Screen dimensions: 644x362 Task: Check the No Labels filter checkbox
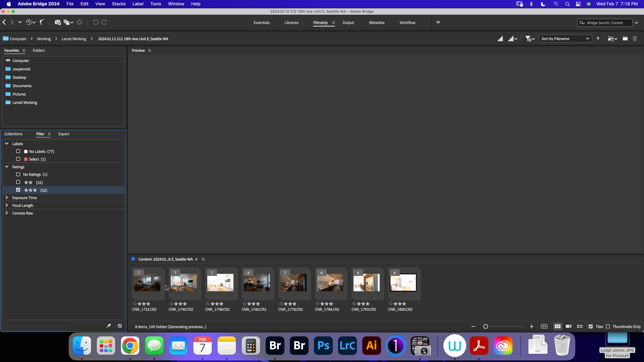coord(18,151)
